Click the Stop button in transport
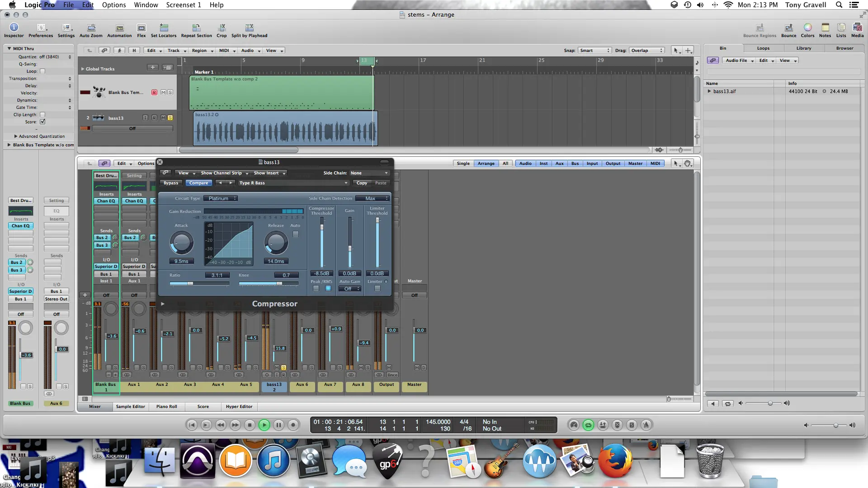The height and width of the screenshot is (488, 868). [250, 425]
